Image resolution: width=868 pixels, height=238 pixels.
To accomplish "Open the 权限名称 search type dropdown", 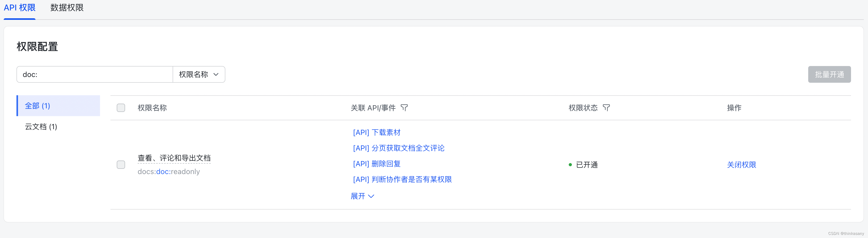I will pos(199,74).
